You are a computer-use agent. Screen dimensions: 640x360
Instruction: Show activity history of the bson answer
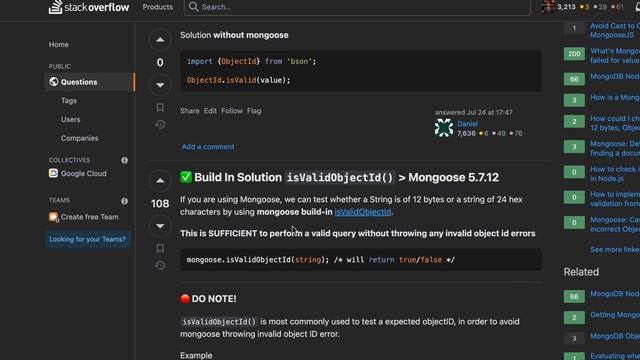(x=160, y=124)
